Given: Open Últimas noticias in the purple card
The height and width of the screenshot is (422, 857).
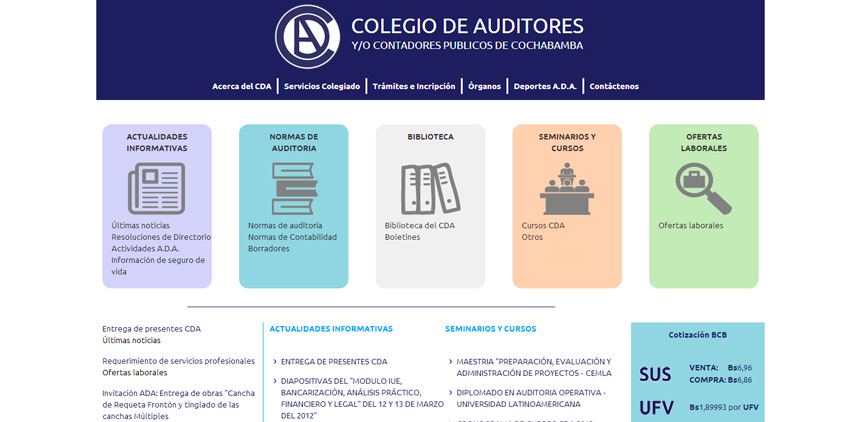Looking at the screenshot, I should (140, 225).
